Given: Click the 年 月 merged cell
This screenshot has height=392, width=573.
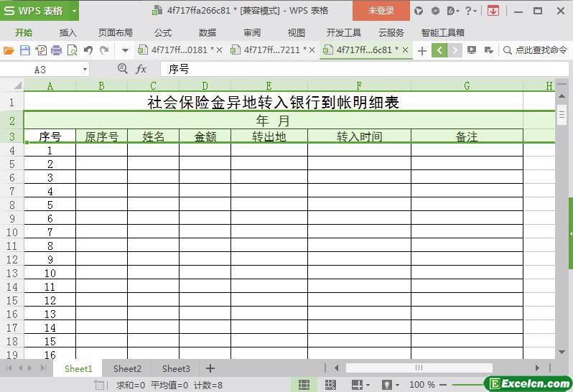Looking at the screenshot, I should pyautogui.click(x=274, y=120).
